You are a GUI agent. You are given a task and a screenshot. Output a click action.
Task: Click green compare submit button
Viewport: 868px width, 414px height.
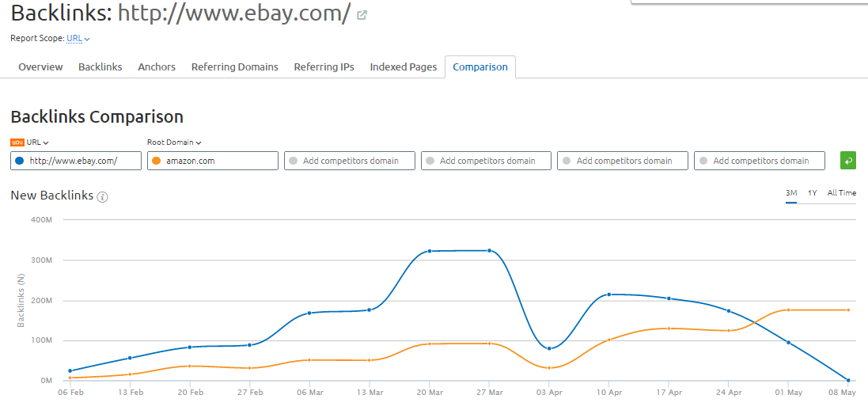(x=848, y=161)
